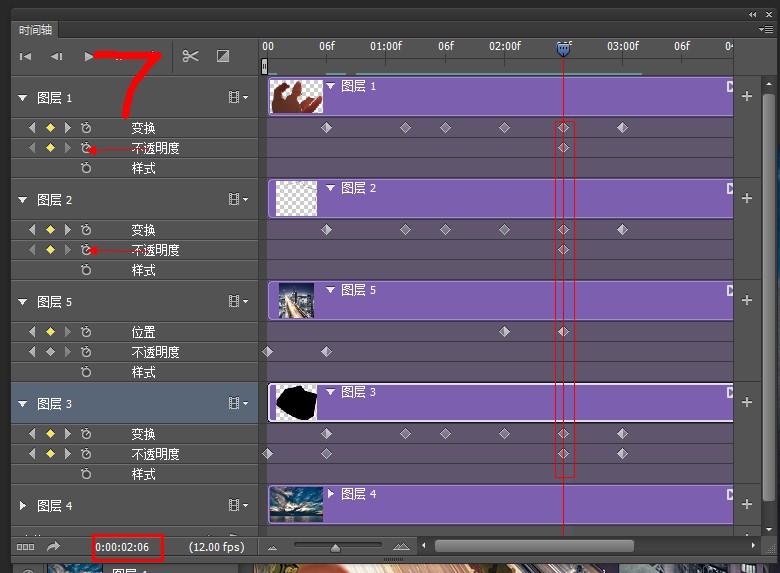The image size is (780, 573).
Task: Select the 图层 1 hand clip thumbnail
Action: pos(296,96)
